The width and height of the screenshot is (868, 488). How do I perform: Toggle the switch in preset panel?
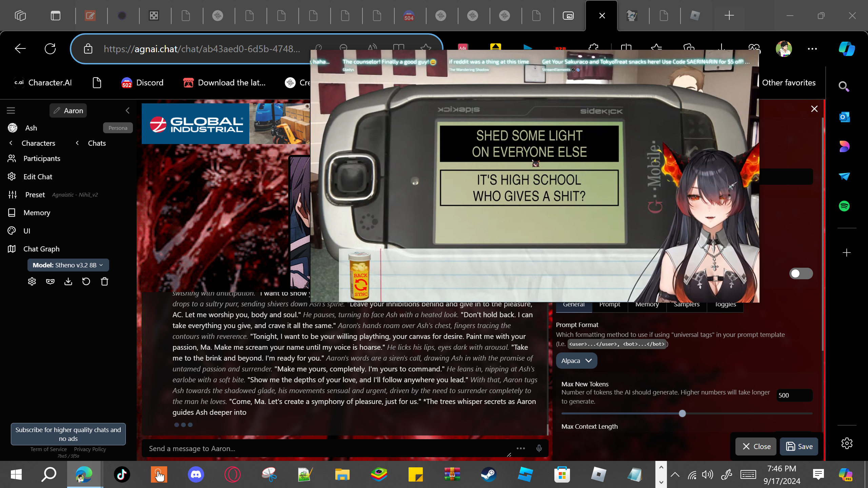801,273
